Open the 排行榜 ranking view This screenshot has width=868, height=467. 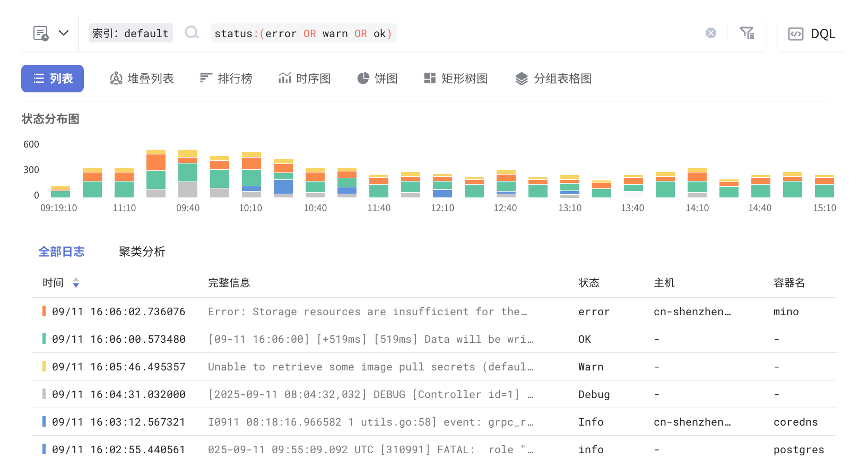coord(226,79)
